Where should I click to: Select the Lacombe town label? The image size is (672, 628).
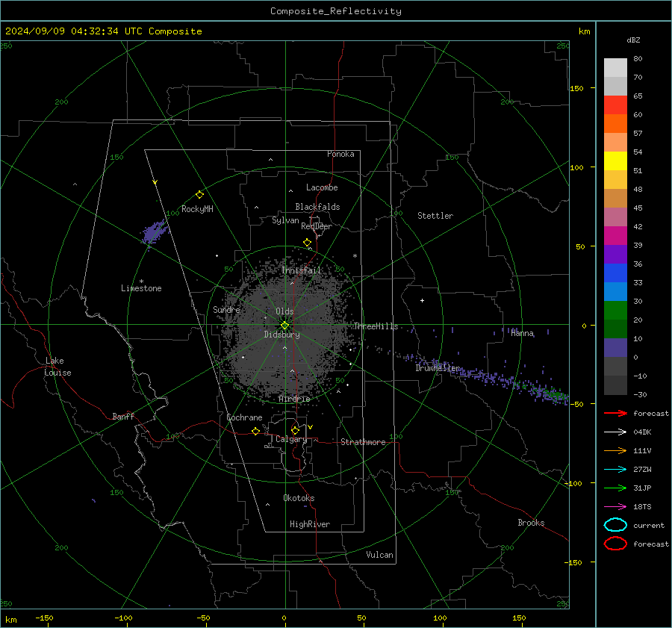(322, 187)
